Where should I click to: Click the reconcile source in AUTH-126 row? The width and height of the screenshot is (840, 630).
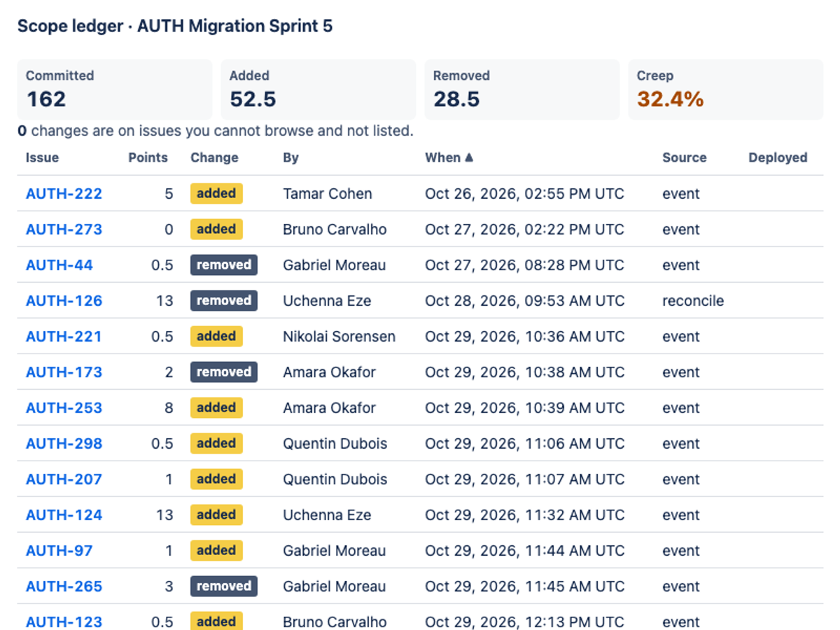pyautogui.click(x=693, y=301)
